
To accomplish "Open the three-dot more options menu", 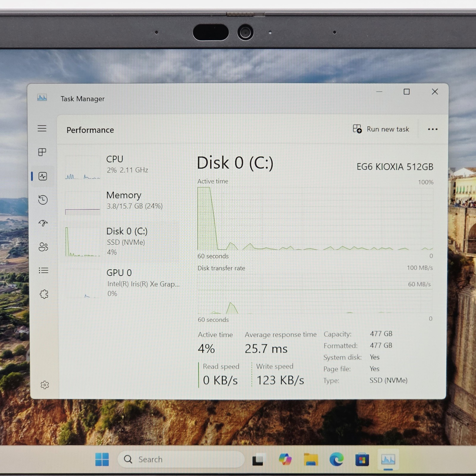I will click(x=433, y=129).
